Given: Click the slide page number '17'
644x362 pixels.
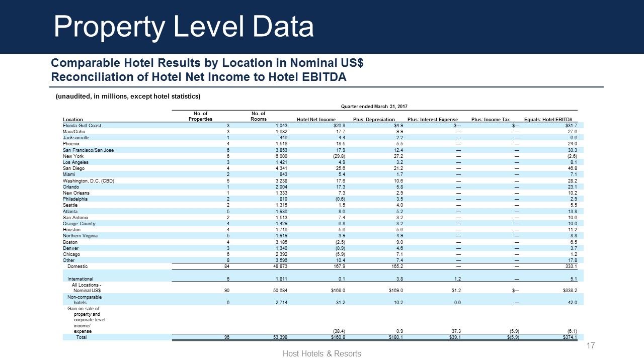Looking at the screenshot, I should pyautogui.click(x=591, y=346).
